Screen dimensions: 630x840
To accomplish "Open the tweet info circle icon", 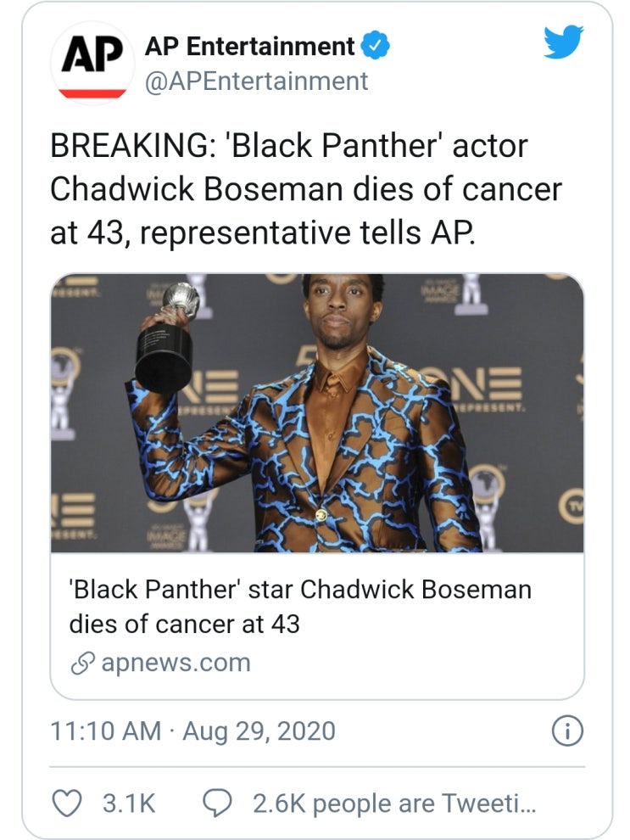I will pyautogui.click(x=565, y=731).
